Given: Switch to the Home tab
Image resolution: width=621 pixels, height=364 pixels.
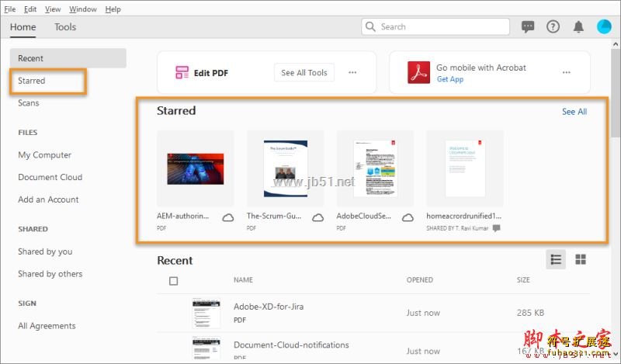Looking at the screenshot, I should 23,27.
